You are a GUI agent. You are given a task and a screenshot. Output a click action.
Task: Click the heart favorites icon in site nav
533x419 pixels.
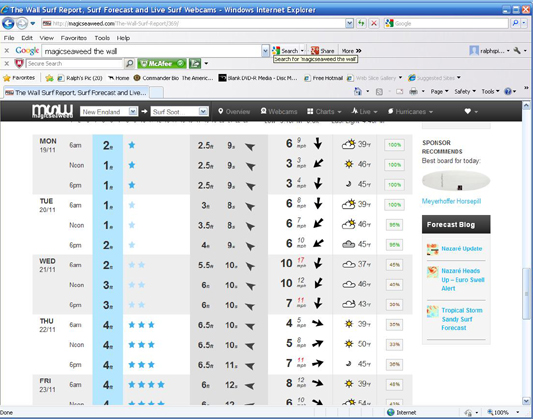tap(468, 111)
